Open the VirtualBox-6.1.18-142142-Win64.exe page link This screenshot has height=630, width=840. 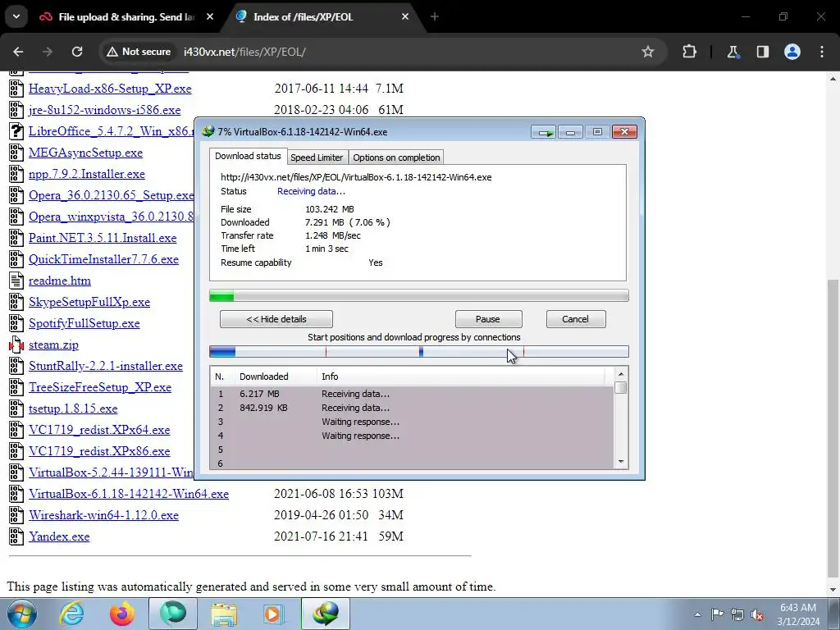click(129, 494)
